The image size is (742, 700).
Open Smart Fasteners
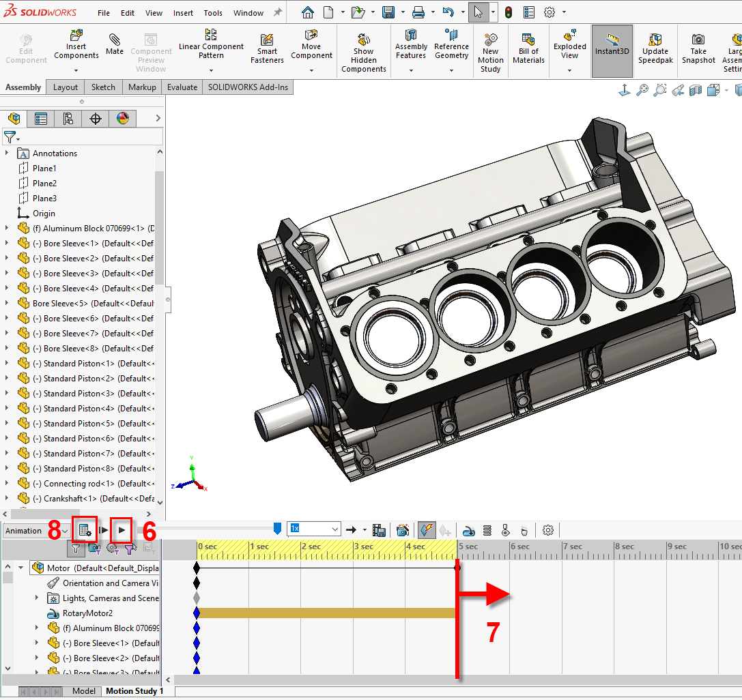[267, 48]
